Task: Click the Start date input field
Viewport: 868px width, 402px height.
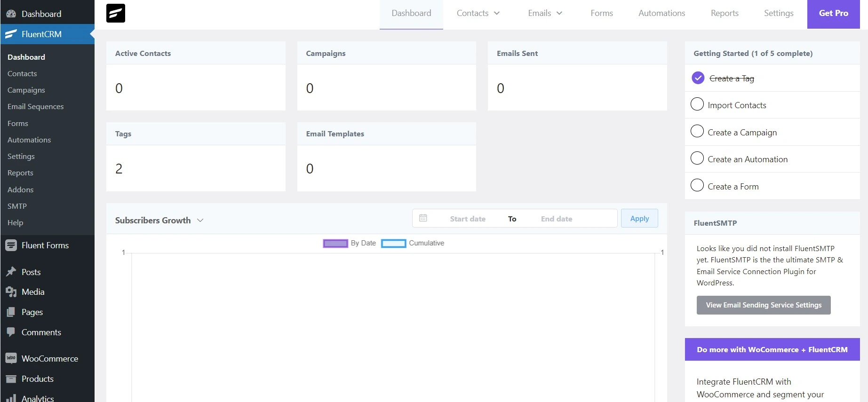Action: [x=468, y=219]
